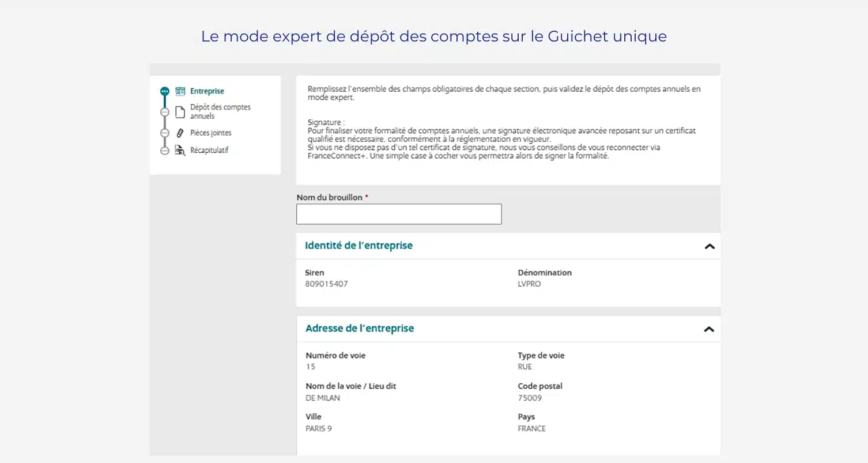Click the Récapitulatif document-search icon

[x=180, y=150]
